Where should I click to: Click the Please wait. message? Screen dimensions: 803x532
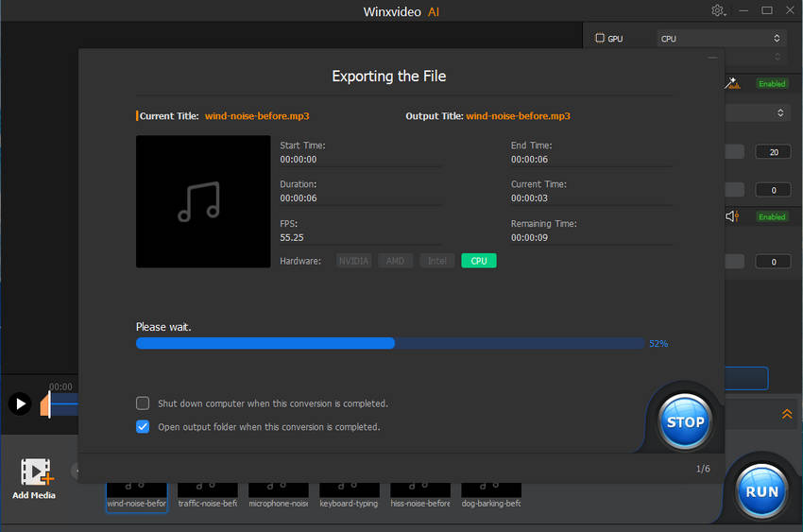pos(163,327)
